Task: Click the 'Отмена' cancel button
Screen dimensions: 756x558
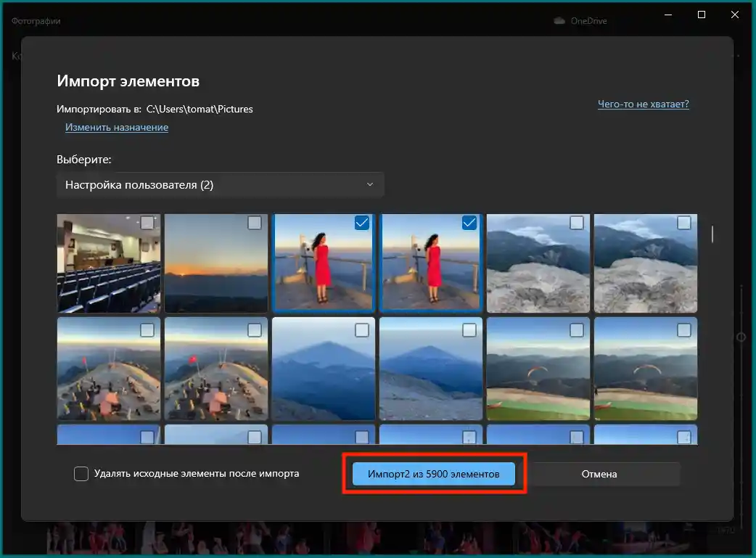Action: [599, 474]
